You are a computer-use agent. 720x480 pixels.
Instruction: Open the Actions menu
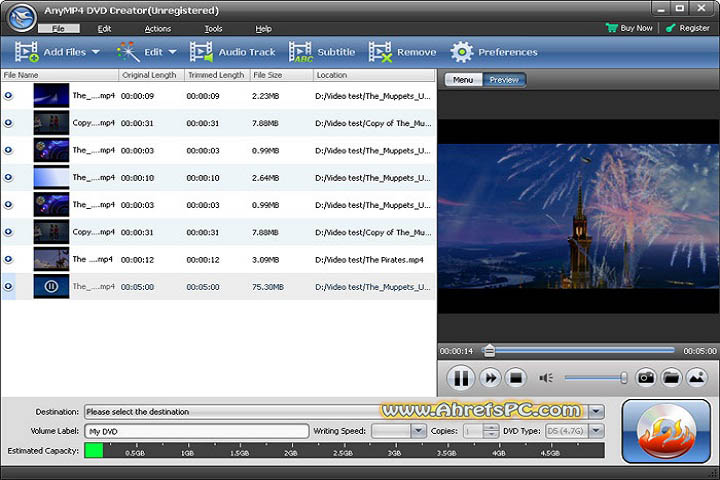pos(158,28)
